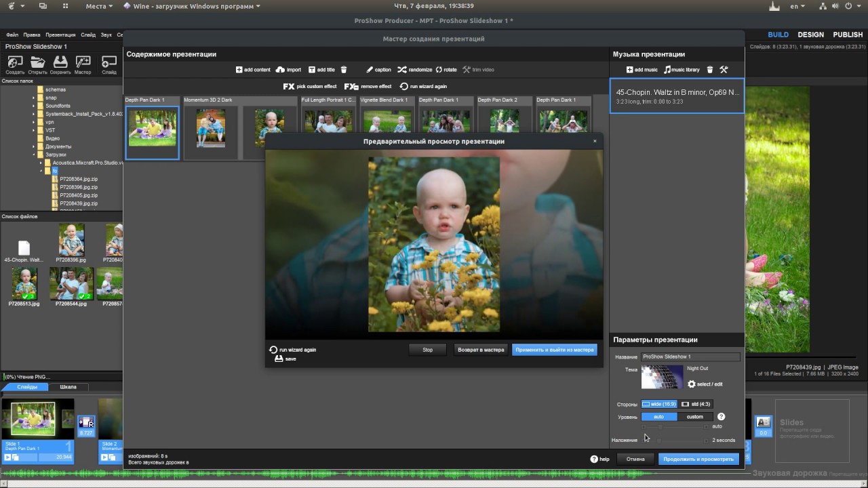
Task: Close the preview dialog
Action: [x=595, y=142]
